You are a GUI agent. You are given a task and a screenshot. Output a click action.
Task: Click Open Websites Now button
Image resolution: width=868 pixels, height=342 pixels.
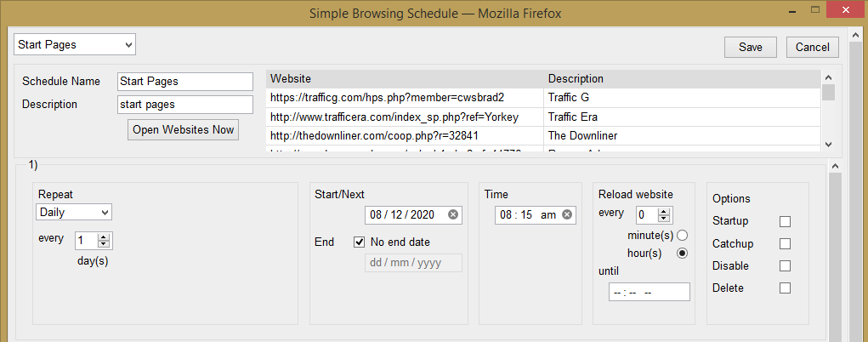184,129
